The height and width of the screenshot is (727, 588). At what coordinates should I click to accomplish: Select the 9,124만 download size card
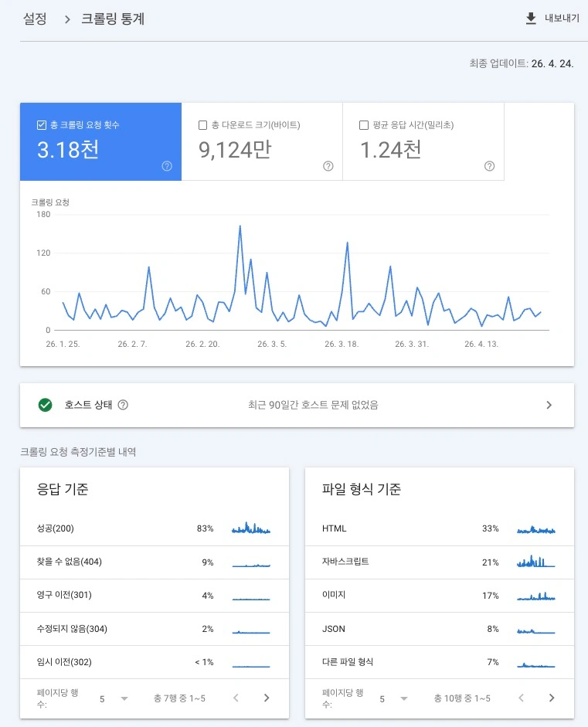click(262, 141)
